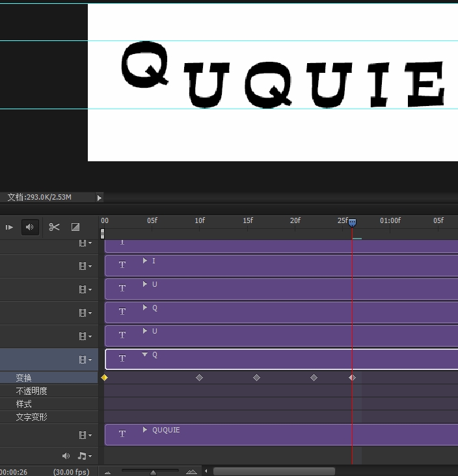
Task: Mute the audio track speaker icon
Action: (x=66, y=456)
